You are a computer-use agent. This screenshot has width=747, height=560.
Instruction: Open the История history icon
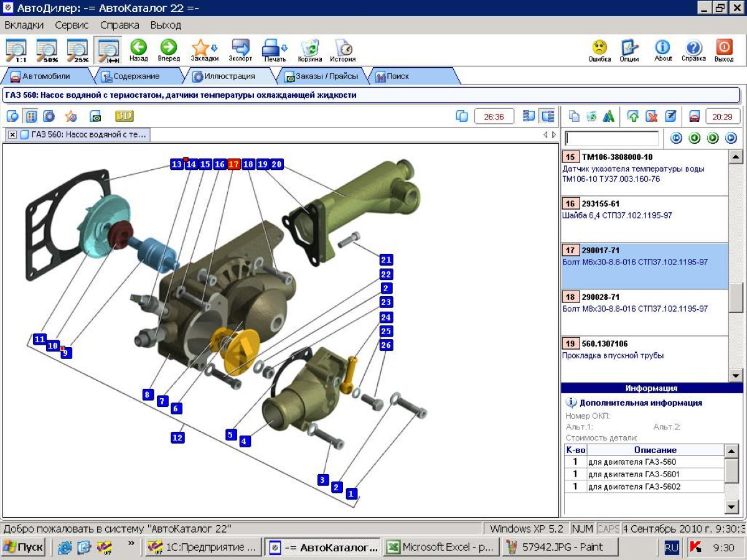tap(343, 50)
